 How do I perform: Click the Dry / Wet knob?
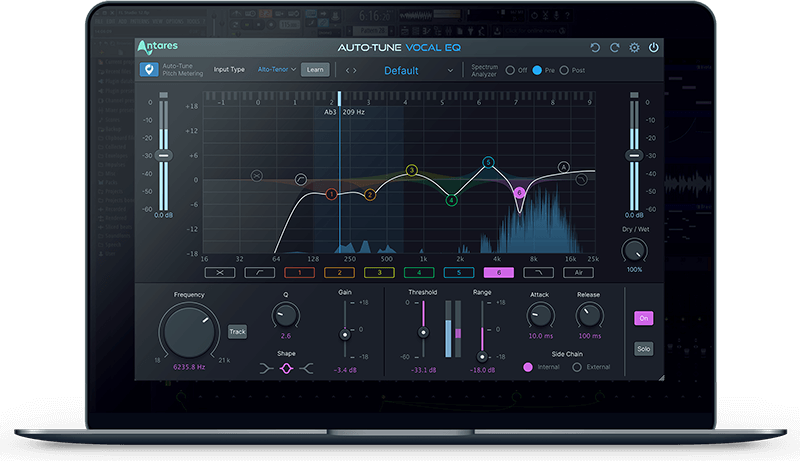click(634, 251)
